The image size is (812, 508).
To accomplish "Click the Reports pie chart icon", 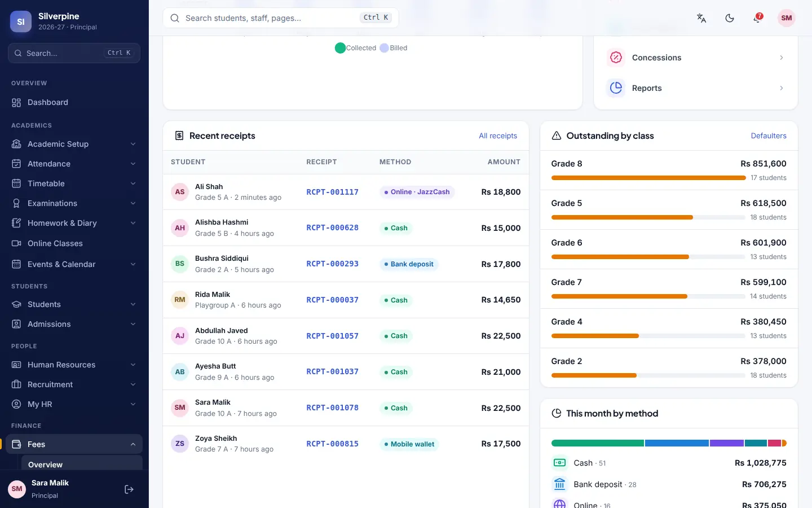I will [616, 88].
